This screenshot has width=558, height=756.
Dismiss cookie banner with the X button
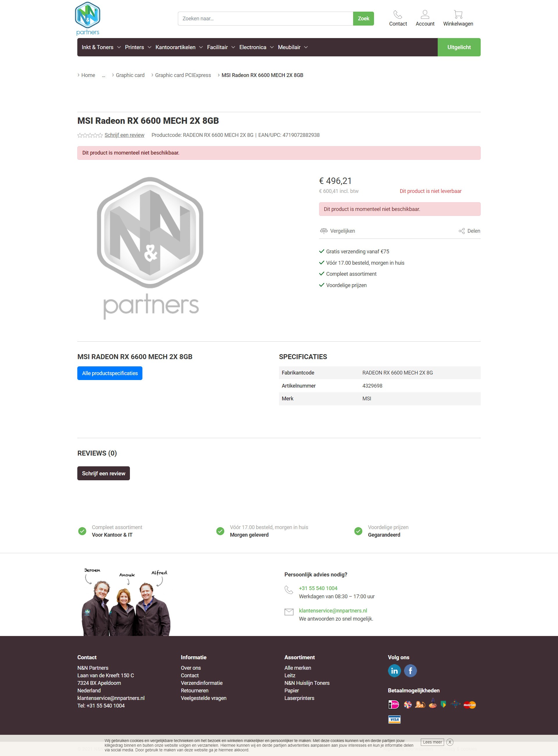coord(450,742)
